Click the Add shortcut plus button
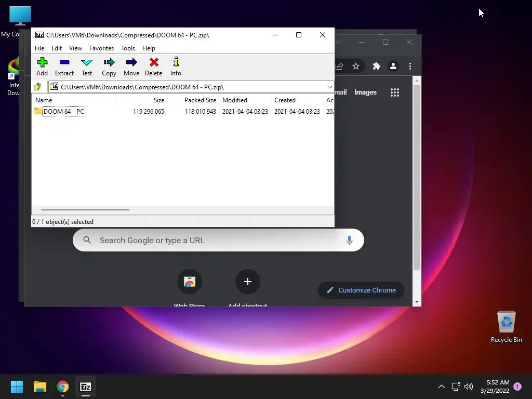 pyautogui.click(x=248, y=282)
